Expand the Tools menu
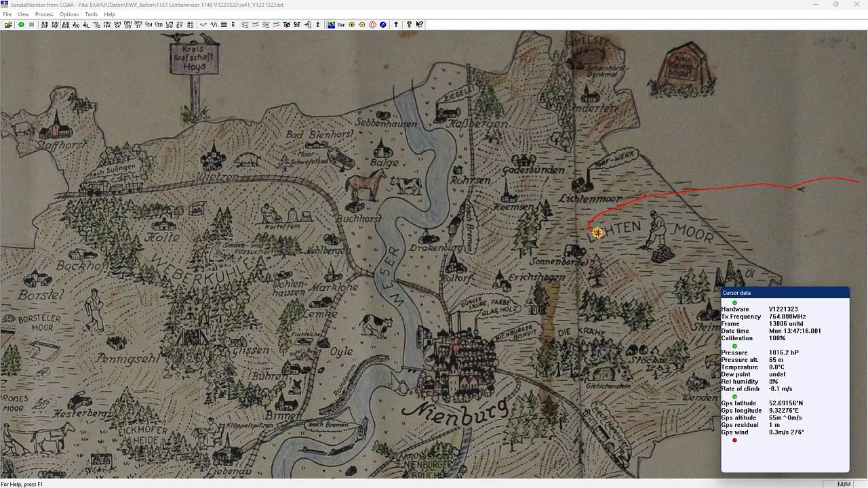The height and width of the screenshot is (488, 868). [91, 14]
